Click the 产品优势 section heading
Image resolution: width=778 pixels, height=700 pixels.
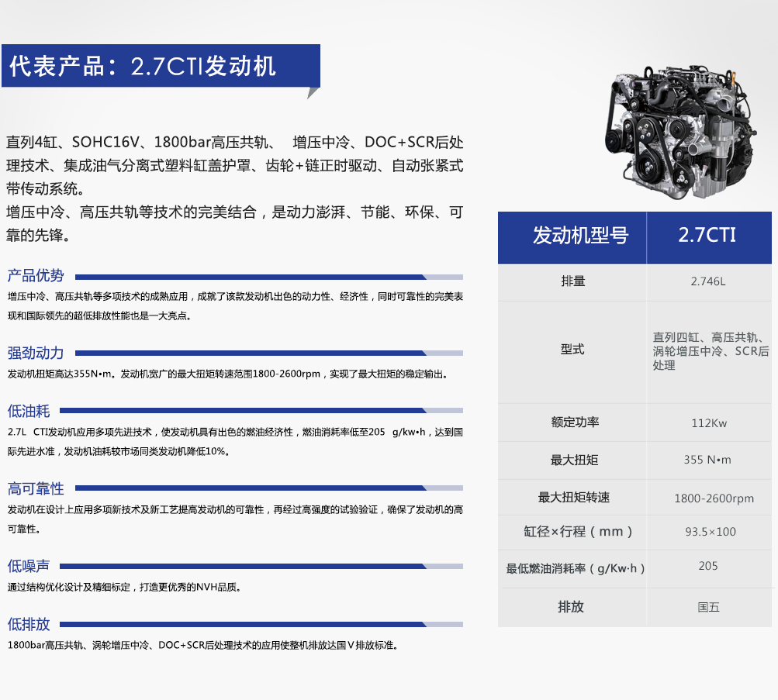point(36,276)
